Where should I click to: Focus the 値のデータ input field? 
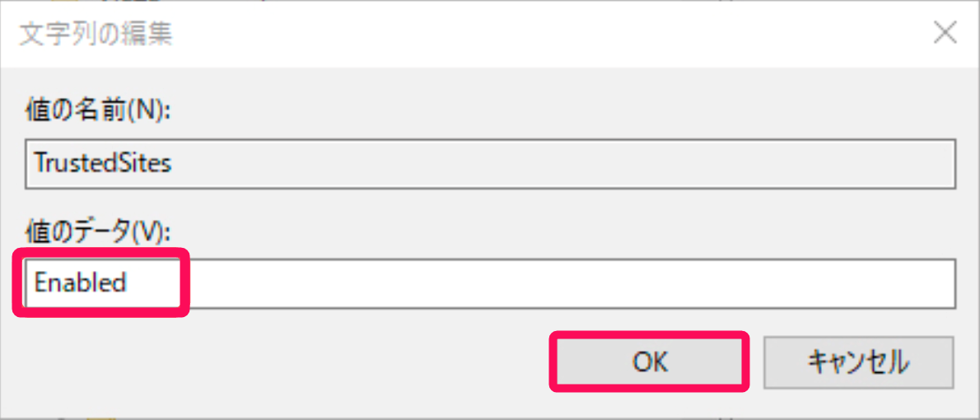490,283
